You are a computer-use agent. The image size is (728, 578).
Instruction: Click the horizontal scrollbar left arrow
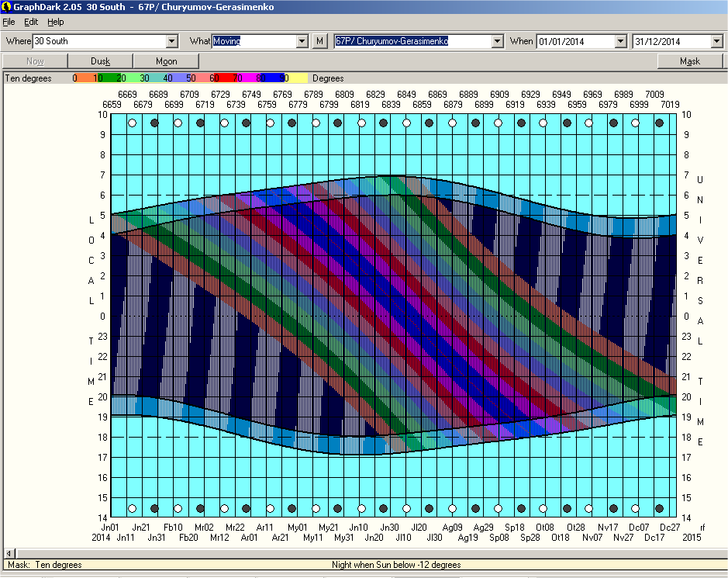(x=8, y=553)
